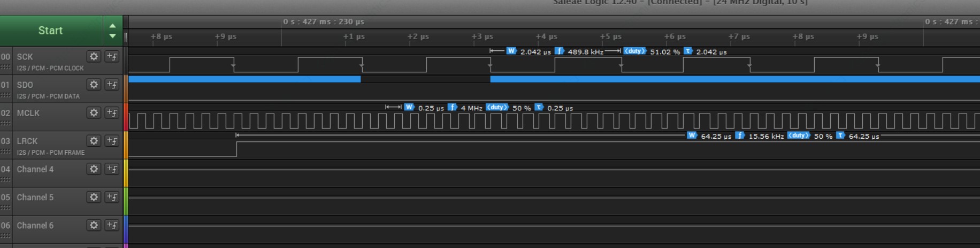The image size is (980, 248).
Task: Open Channel 6 gear settings
Action: point(94,225)
